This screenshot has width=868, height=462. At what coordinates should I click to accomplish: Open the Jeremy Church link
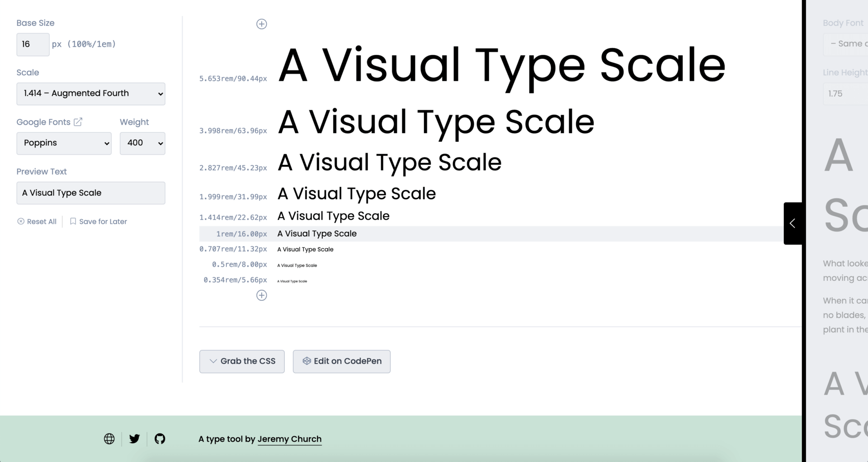coord(289,439)
